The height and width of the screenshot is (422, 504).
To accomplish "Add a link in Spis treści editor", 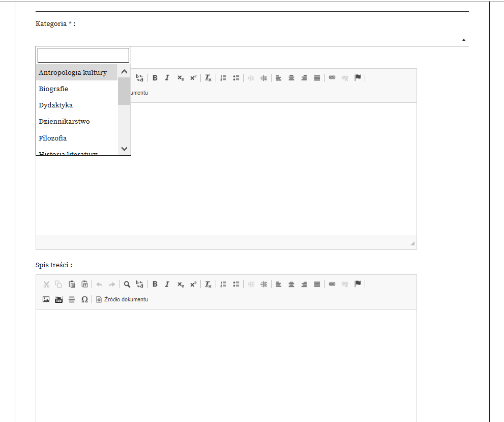I will [332, 284].
